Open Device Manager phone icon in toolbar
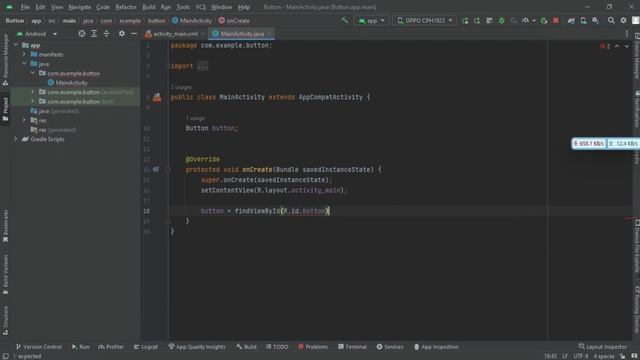This screenshot has width=640, height=360. pos(583,20)
